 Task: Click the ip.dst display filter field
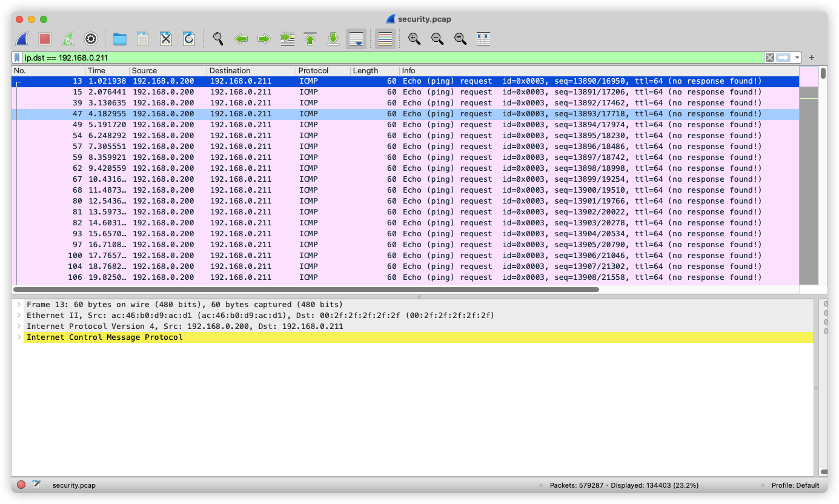coord(393,58)
